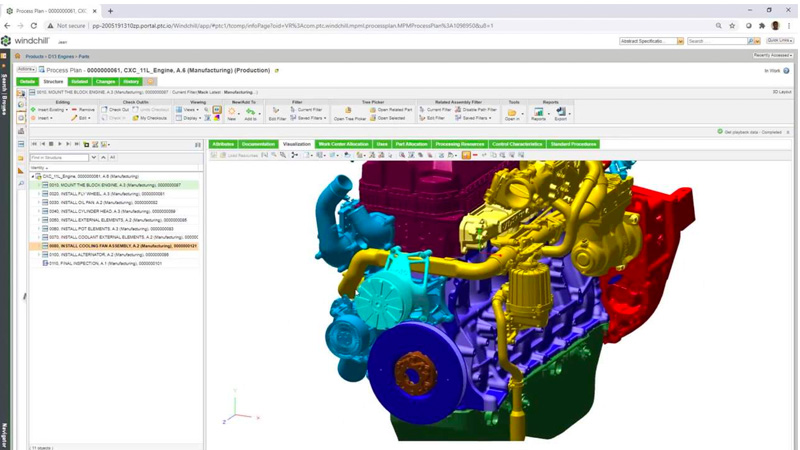Open the Tree Picker tool
Viewport: 800px width, 450px height.
(x=348, y=113)
